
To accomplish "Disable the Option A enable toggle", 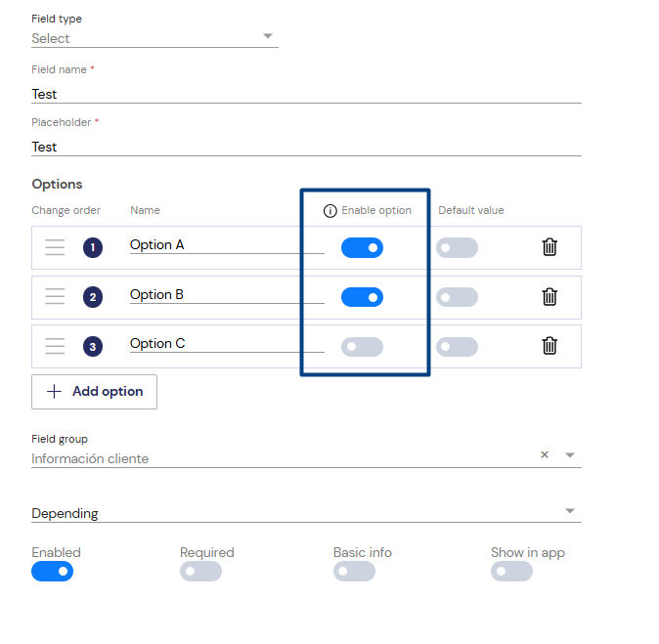I will (x=362, y=248).
